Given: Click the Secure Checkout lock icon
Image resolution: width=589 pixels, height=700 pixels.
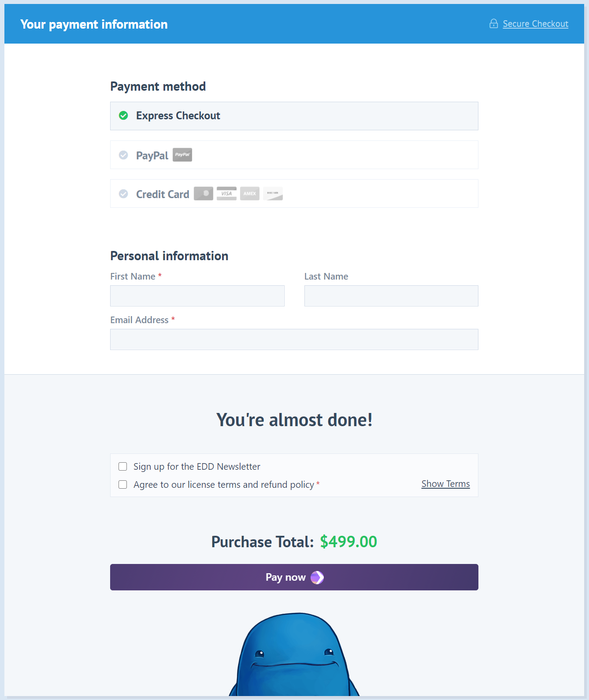Looking at the screenshot, I should (x=493, y=24).
